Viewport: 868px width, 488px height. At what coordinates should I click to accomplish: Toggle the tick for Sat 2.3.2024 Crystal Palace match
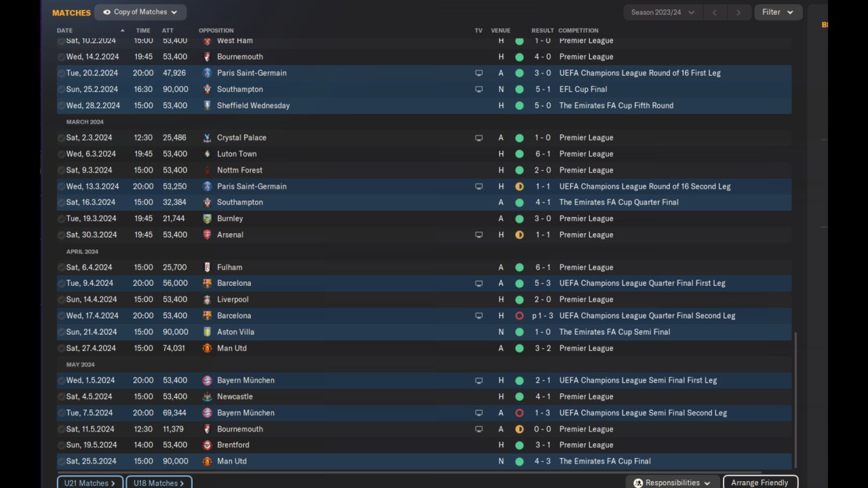tap(61, 138)
